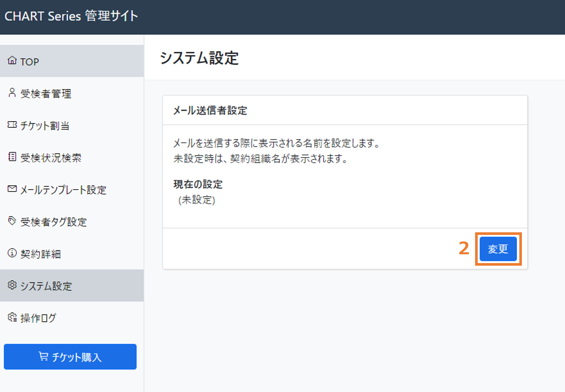
Task: Click the ticket icon beside チケット割当
Action: click(12, 124)
